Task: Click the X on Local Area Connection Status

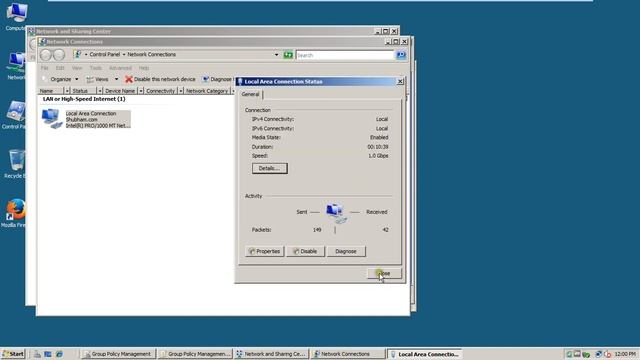Action: [400, 82]
